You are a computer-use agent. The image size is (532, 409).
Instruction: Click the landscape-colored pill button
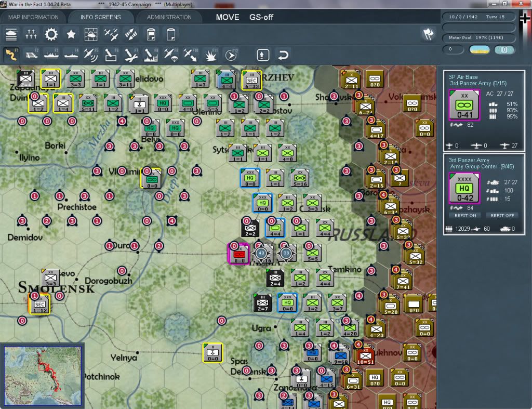click(480, 49)
